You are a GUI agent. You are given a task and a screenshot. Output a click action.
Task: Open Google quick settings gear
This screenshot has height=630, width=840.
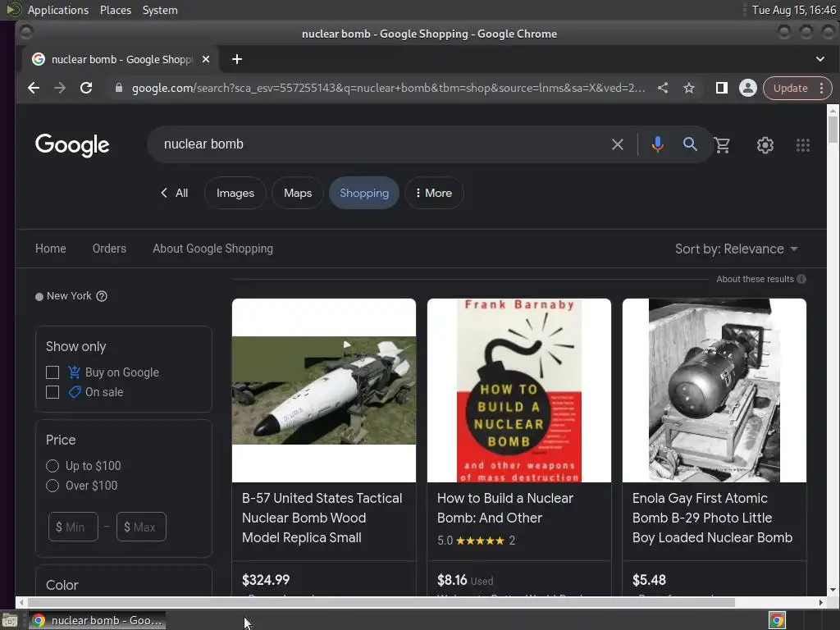click(765, 144)
